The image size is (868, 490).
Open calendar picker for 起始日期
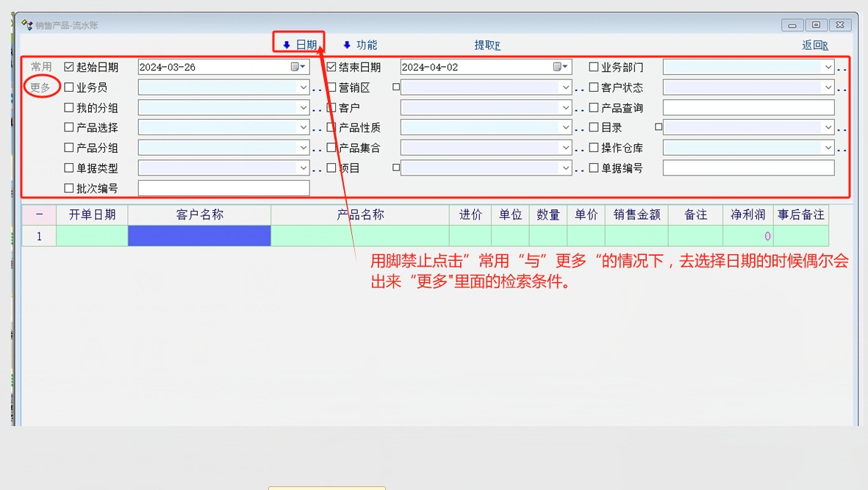click(298, 67)
